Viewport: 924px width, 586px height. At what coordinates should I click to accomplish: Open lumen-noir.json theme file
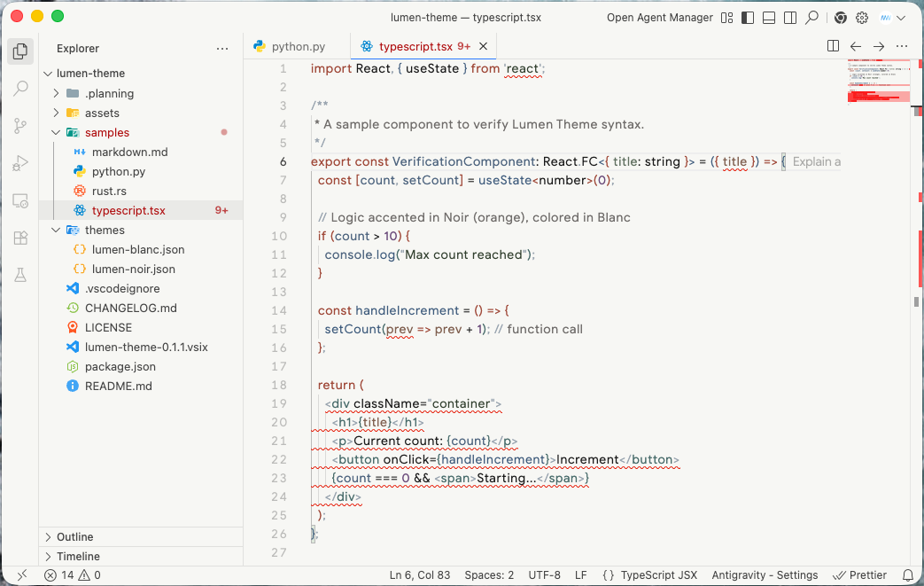[x=141, y=269]
